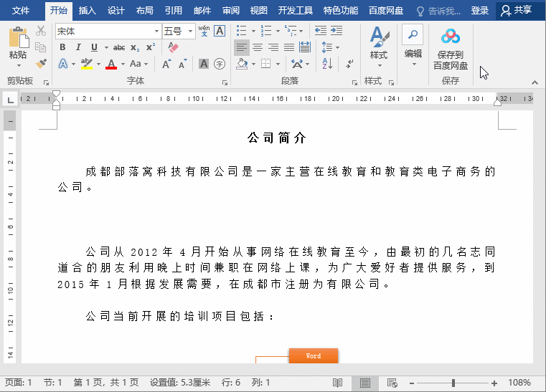The image size is (546, 392).
Task: Clear all formatting with eraser icon
Action: [x=173, y=47]
